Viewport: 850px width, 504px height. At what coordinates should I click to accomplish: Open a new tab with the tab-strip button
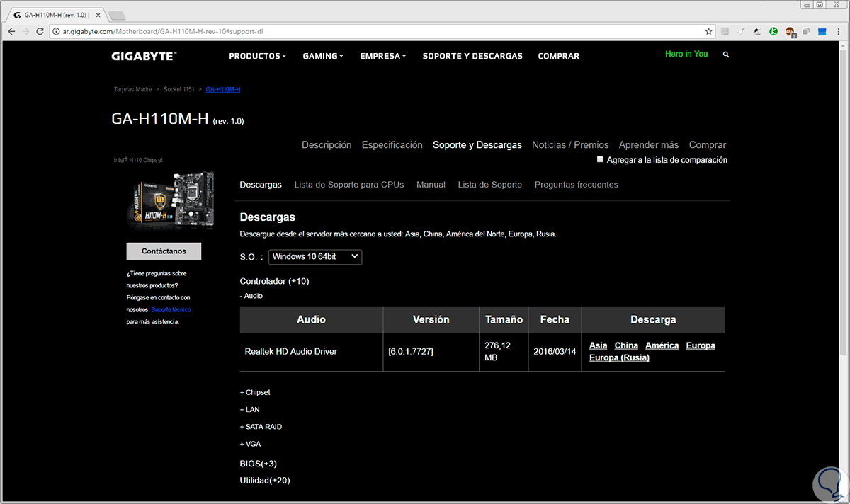(x=117, y=15)
